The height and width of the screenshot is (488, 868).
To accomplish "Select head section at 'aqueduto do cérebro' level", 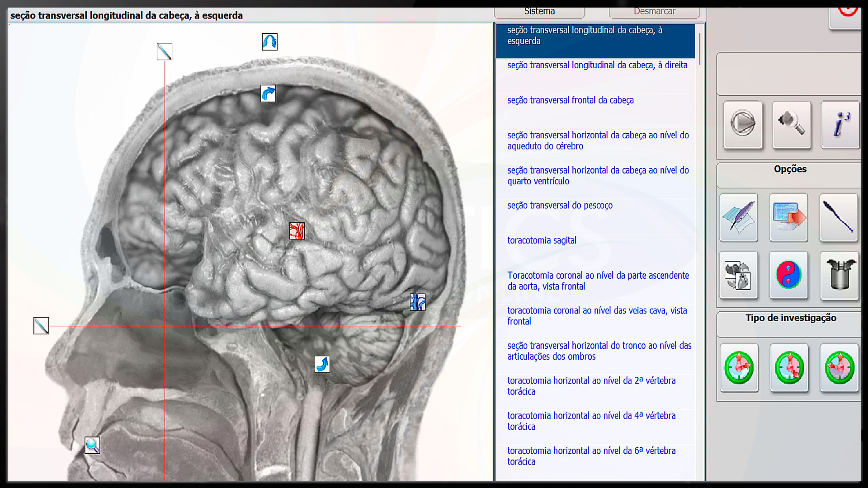I will [595, 145].
